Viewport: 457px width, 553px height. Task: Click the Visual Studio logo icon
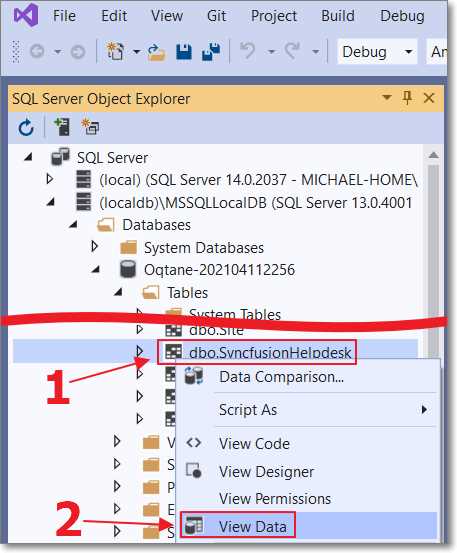[26, 15]
